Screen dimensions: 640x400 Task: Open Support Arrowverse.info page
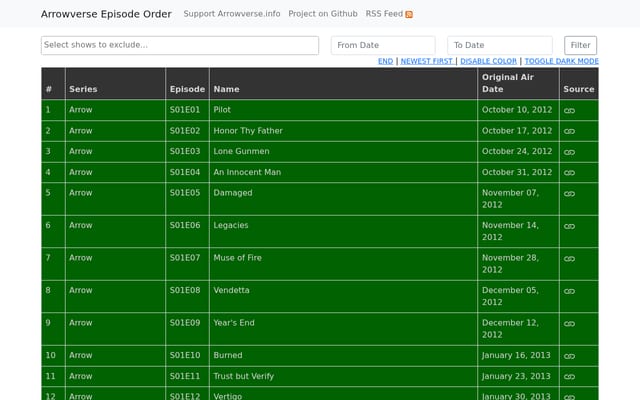[232, 14]
